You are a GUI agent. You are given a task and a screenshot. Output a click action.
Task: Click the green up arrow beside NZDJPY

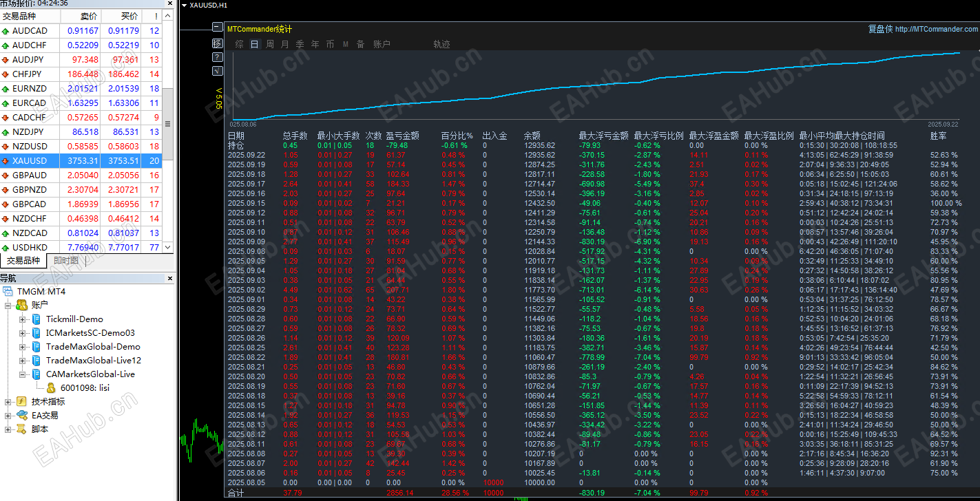click(6, 132)
